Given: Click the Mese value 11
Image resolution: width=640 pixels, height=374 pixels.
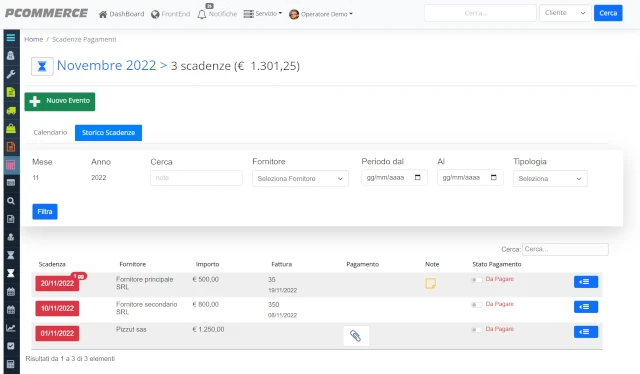Looking at the screenshot, I should [x=36, y=178].
